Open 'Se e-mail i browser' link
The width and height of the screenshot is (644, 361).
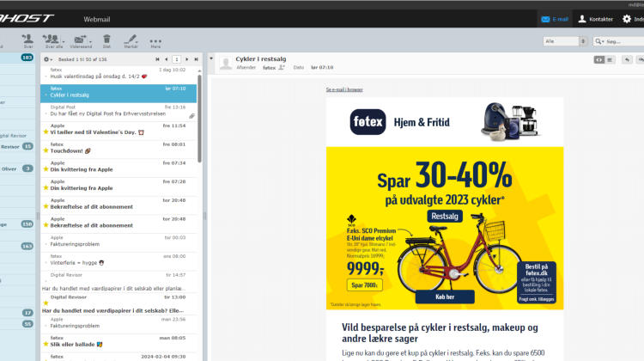pyautogui.click(x=344, y=89)
